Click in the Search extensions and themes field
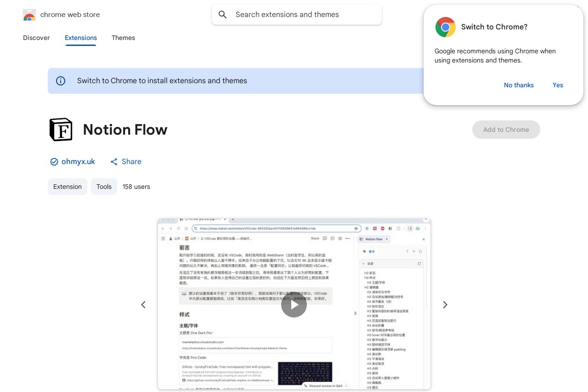The height and width of the screenshot is (392, 588). pos(297,15)
